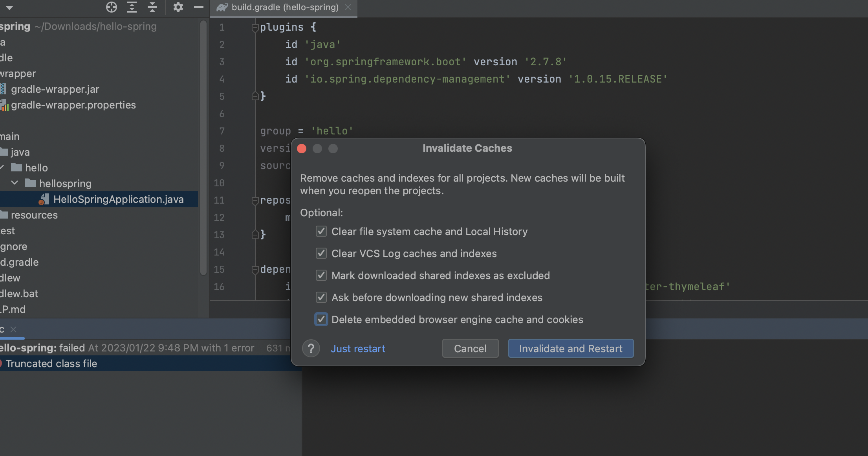
Task: Click the gradle-wrapper.jar file icon
Action: (5, 89)
